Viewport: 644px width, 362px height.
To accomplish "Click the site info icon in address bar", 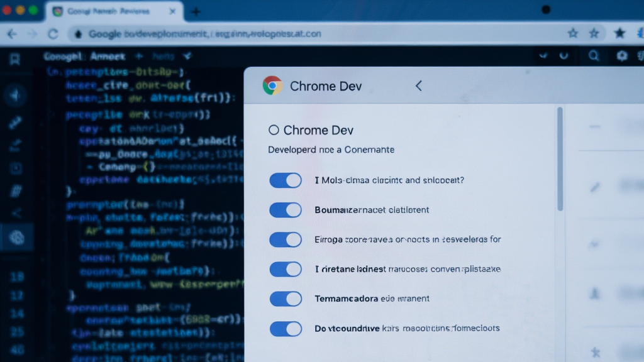I will (x=78, y=34).
